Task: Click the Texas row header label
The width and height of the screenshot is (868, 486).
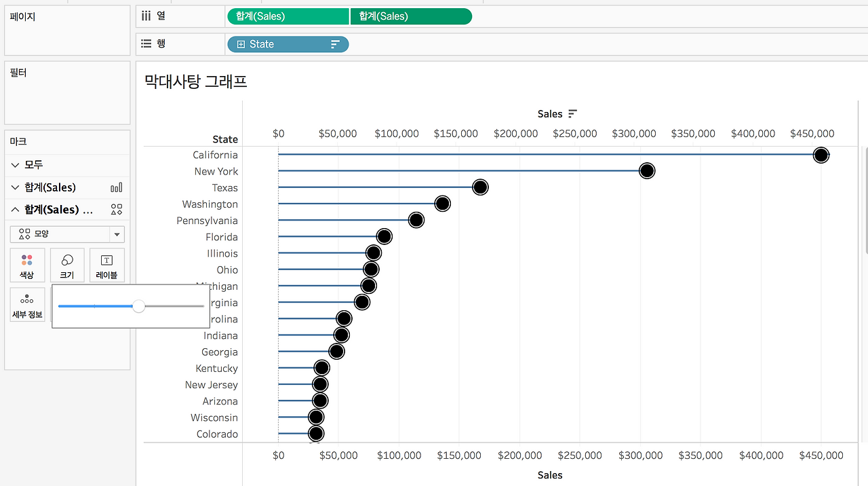Action: pos(225,188)
